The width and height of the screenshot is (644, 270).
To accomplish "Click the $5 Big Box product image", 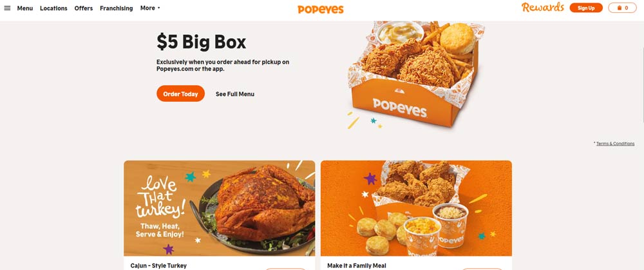I will [x=415, y=74].
